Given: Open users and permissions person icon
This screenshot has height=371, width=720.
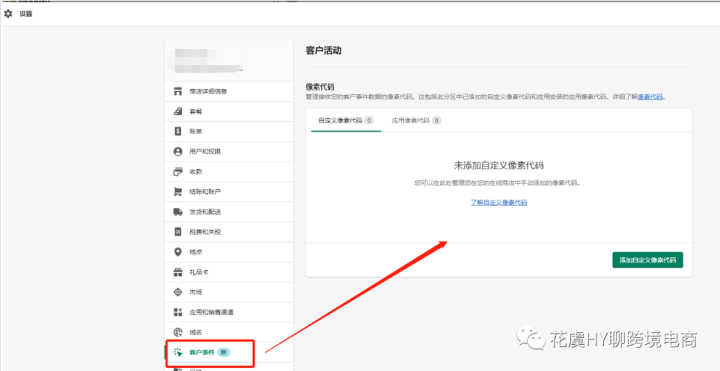Looking at the screenshot, I should [x=178, y=151].
